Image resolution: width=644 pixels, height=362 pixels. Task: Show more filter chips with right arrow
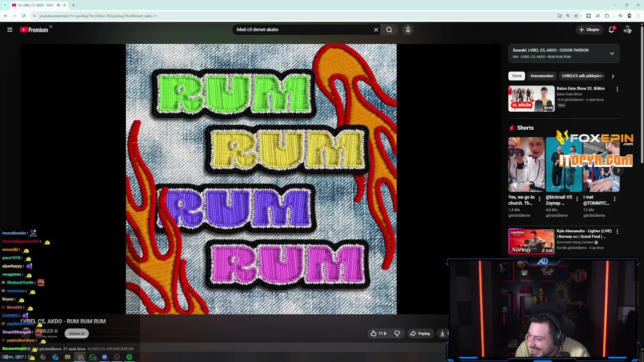point(613,76)
